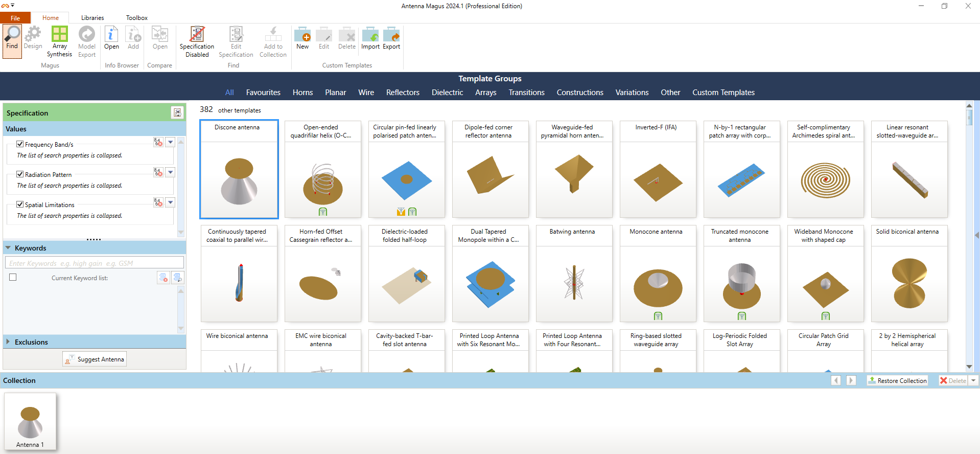Expand the Radiation Pattern properties dropdown

(171, 172)
